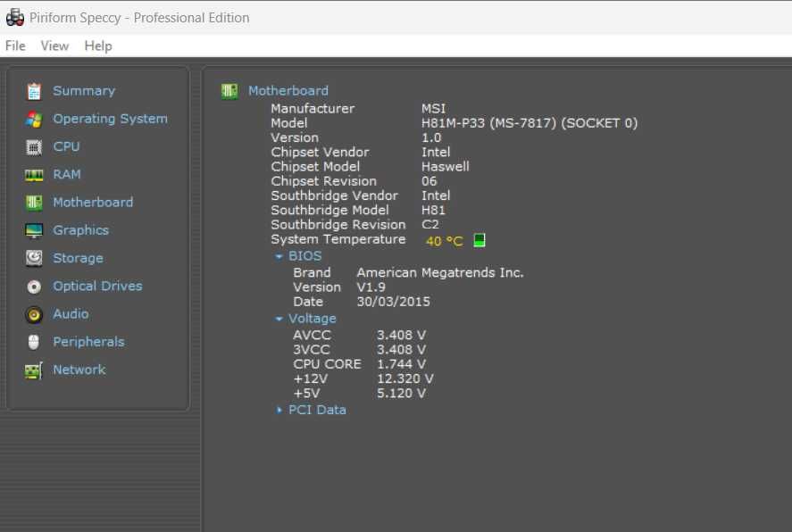Screen dimensions: 792x532
Task: Click the Peripherals mouse icon
Action: pyautogui.click(x=34, y=342)
